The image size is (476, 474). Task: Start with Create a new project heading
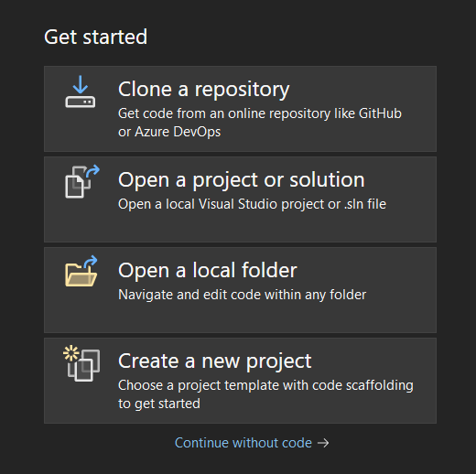coord(214,361)
